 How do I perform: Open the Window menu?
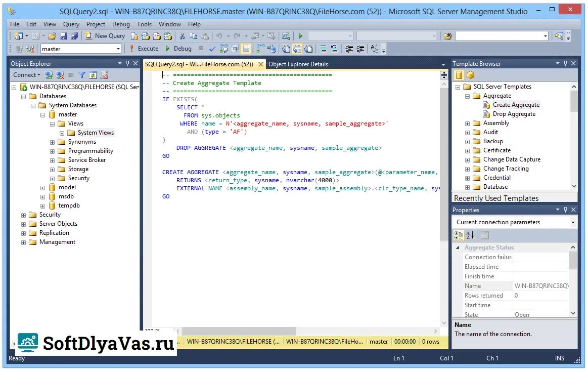click(169, 24)
